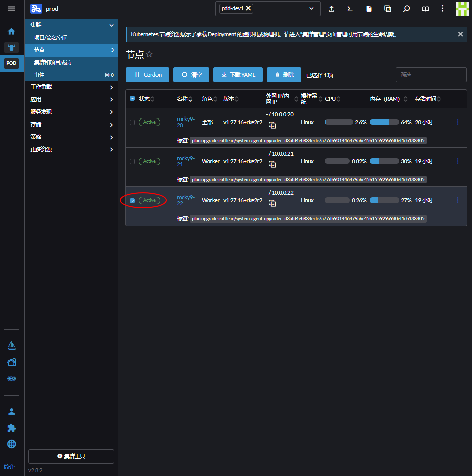This screenshot has height=476, width=472.
Task: Open the 集群工具 button
Action: (71, 456)
